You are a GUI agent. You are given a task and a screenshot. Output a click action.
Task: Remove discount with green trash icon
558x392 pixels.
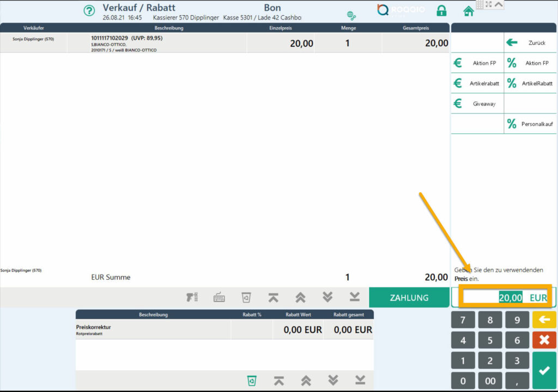[x=252, y=380]
